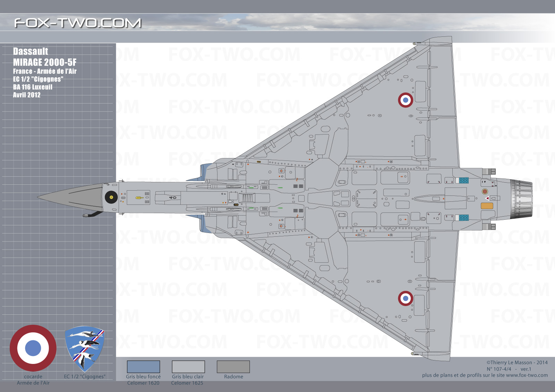Open the www.fox-two.com site line
The width and height of the screenshot is (555, 392).
click(485, 375)
